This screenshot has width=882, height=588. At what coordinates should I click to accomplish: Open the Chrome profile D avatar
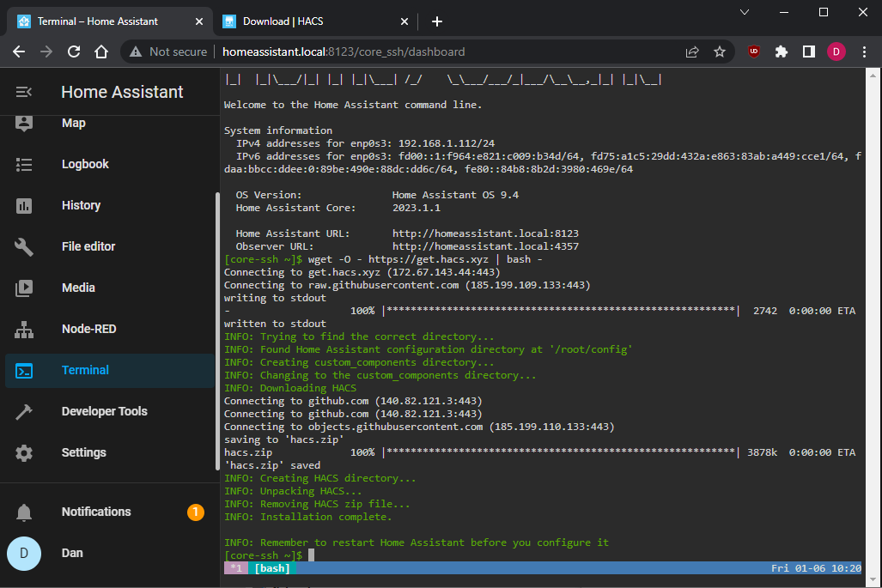(836, 52)
